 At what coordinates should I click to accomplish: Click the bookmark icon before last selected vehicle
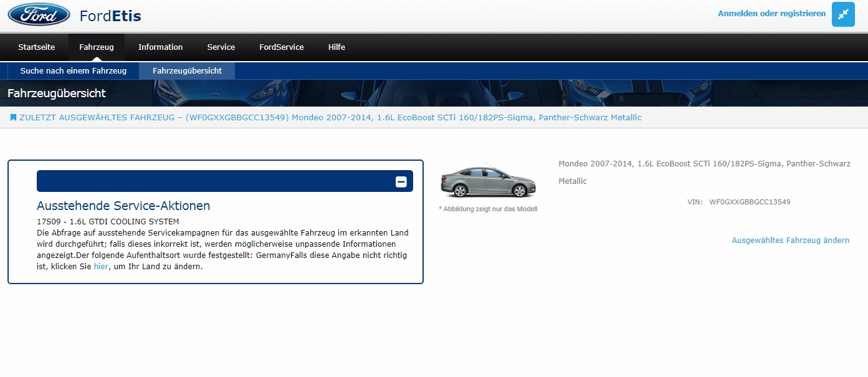click(x=13, y=118)
